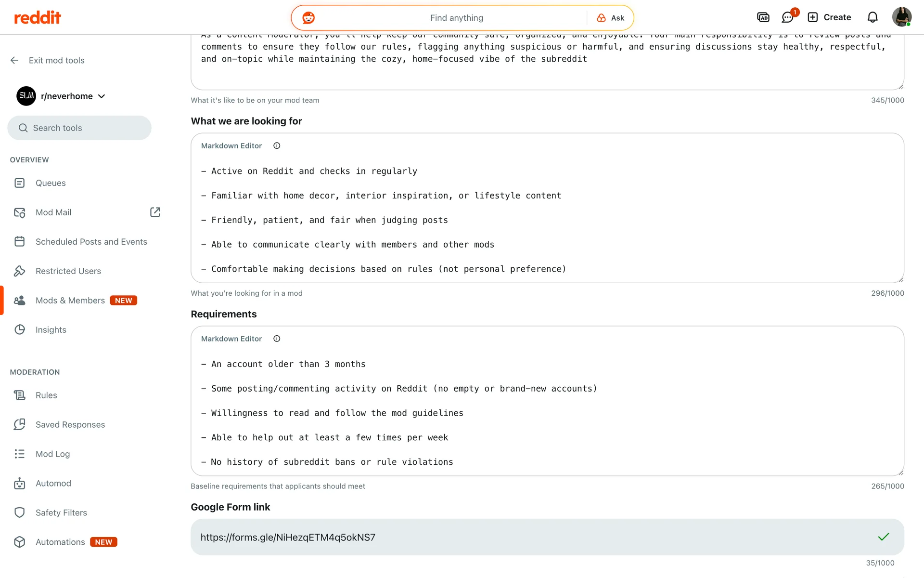The height and width of the screenshot is (578, 924).
Task: Focus the Search tools field
Action: (79, 128)
